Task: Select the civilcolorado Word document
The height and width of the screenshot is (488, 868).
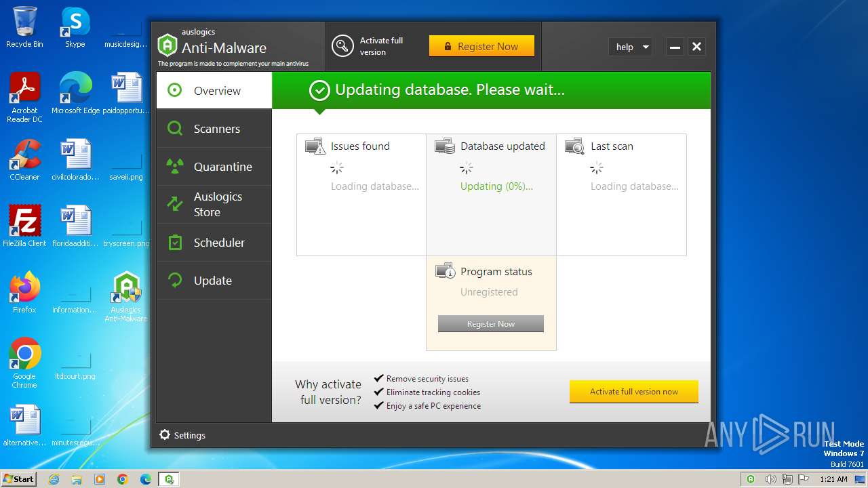Action: coord(75,159)
